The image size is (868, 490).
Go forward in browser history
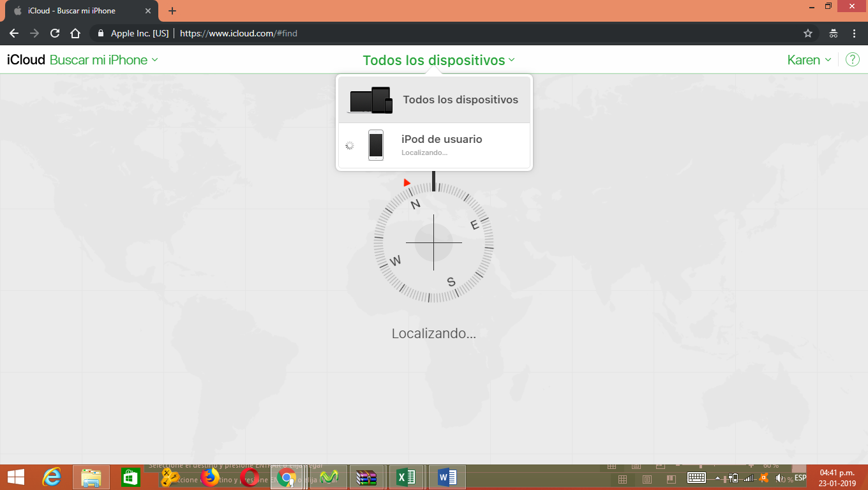coord(34,33)
